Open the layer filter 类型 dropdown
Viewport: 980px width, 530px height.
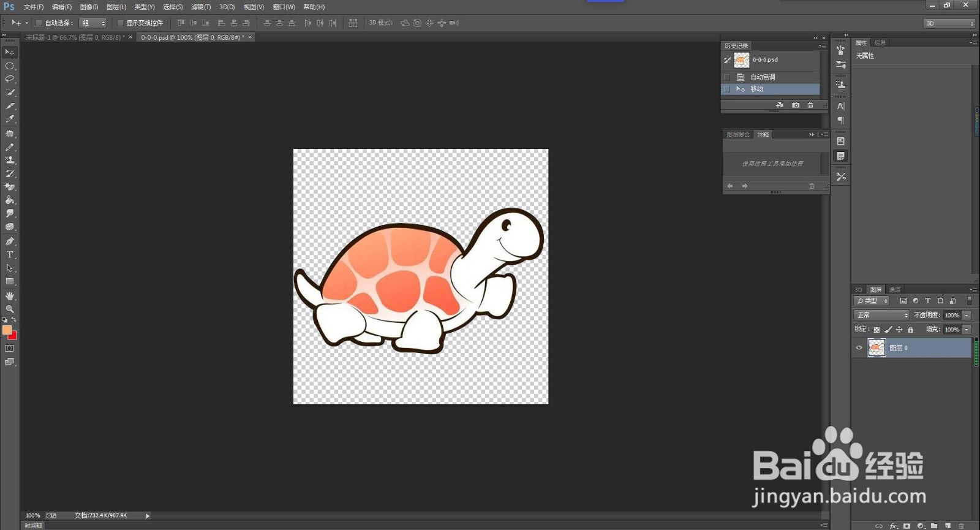872,301
